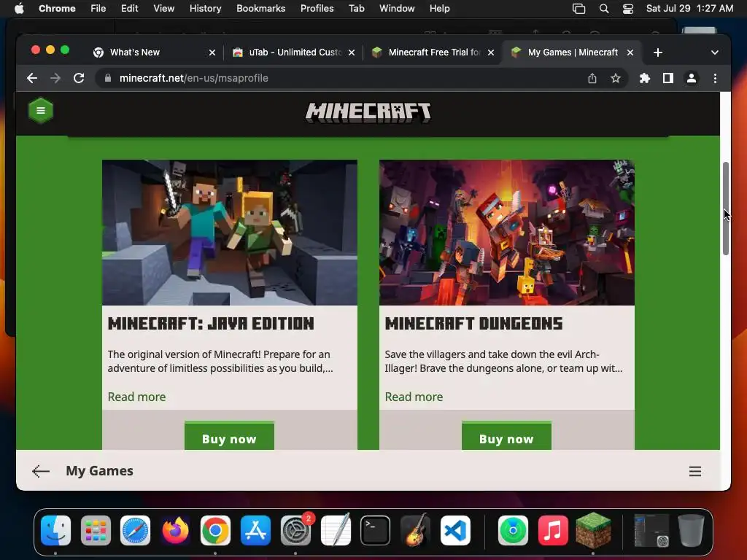Open the View menu
The width and height of the screenshot is (747, 560).
[x=163, y=9]
